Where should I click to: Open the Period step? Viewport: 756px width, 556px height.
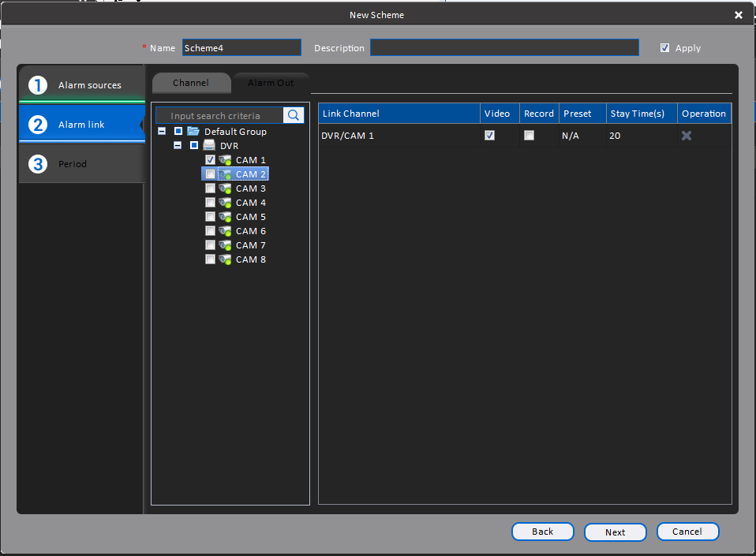pos(82,164)
